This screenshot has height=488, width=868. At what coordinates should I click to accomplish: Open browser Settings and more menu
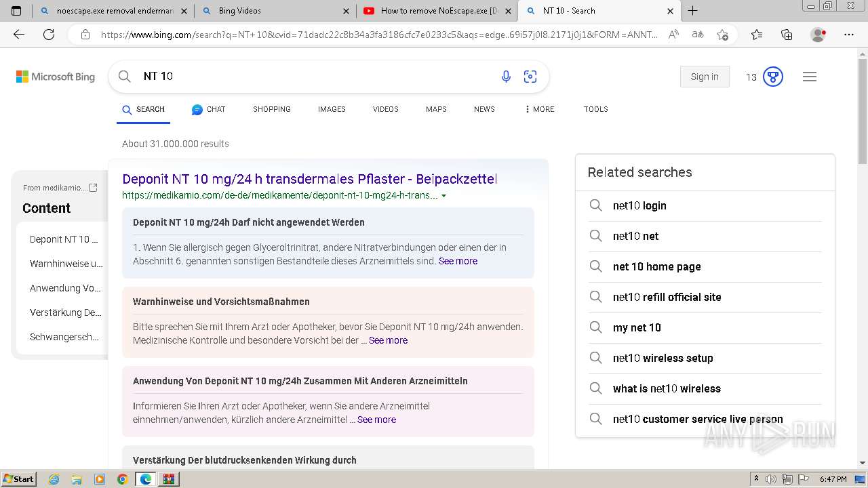tap(849, 35)
